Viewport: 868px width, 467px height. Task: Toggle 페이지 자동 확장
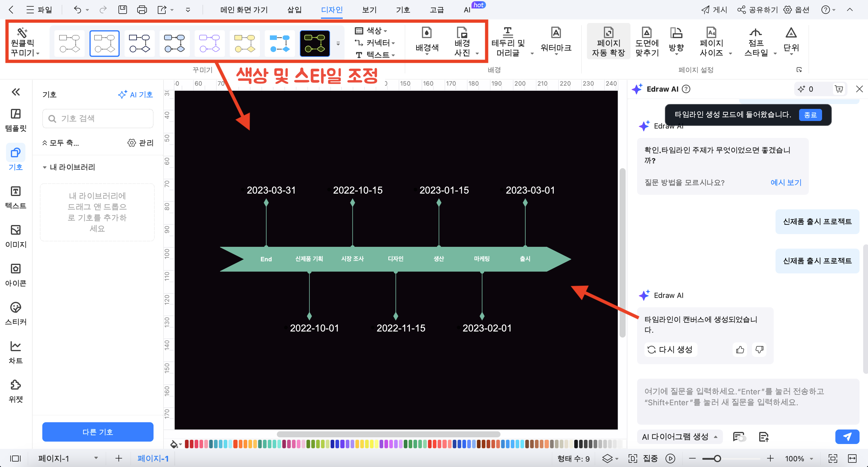[x=608, y=41]
